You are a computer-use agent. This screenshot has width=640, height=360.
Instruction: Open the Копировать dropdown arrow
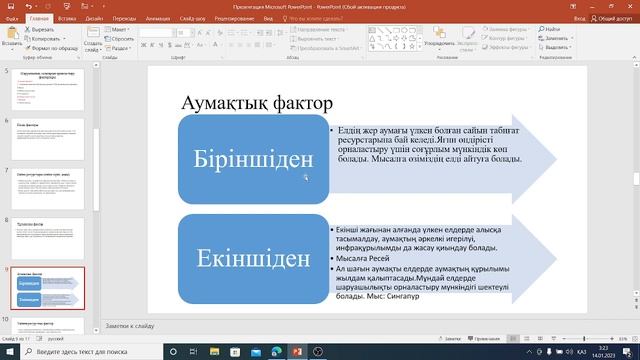64,39
